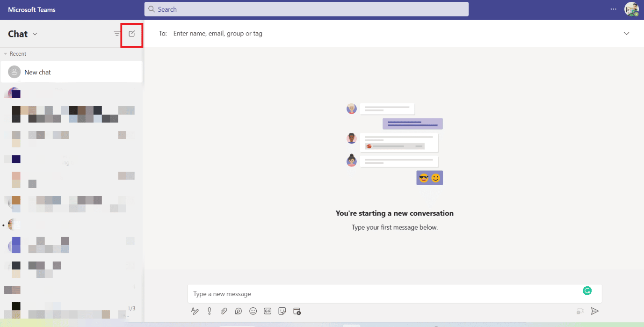Attach a file using the paperclip icon
Image resolution: width=644 pixels, height=327 pixels.
(x=224, y=311)
